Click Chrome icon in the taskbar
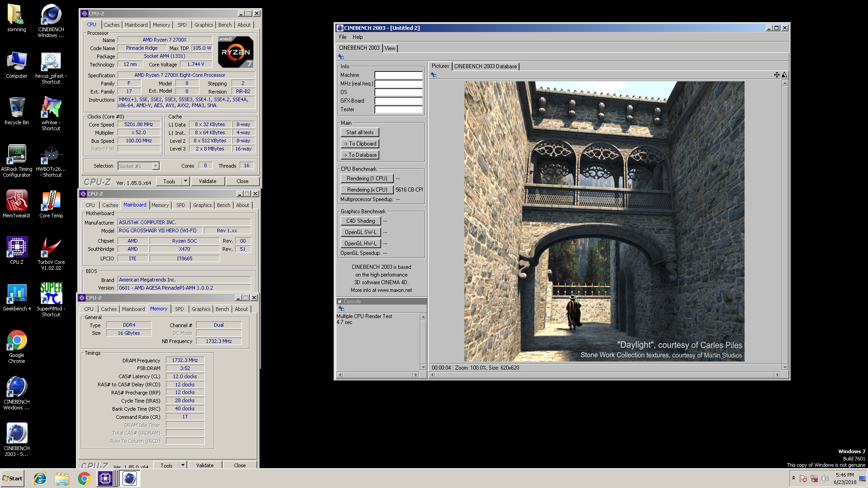The image size is (868, 488). pos(84,479)
